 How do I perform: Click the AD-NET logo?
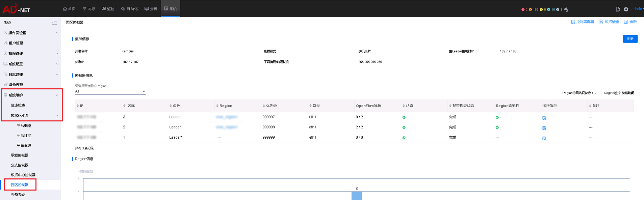pos(16,8)
